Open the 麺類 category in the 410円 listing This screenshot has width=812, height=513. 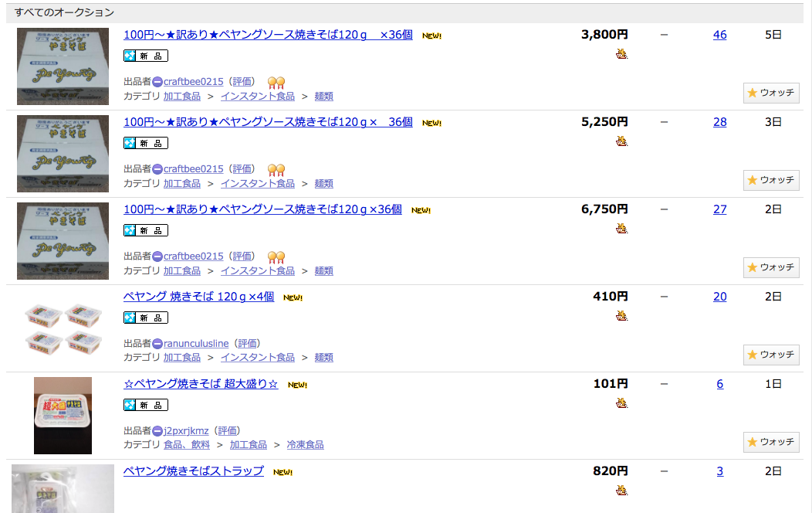pyautogui.click(x=323, y=358)
